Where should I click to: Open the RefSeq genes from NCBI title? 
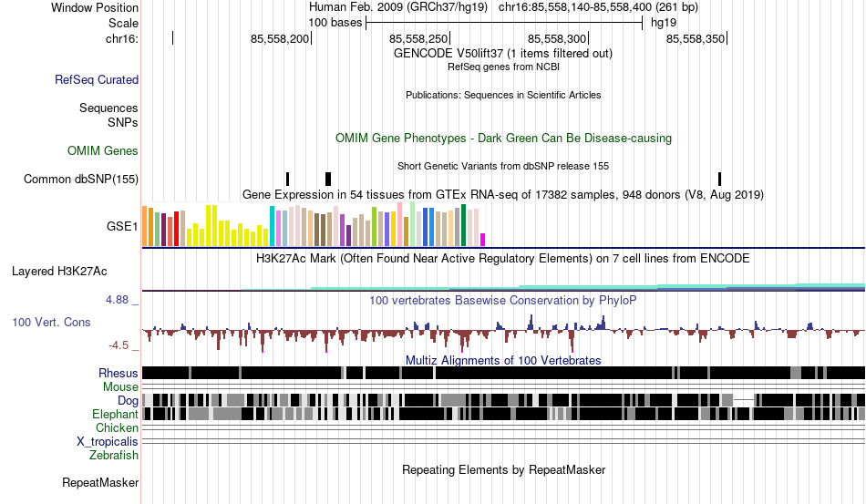tap(503, 67)
